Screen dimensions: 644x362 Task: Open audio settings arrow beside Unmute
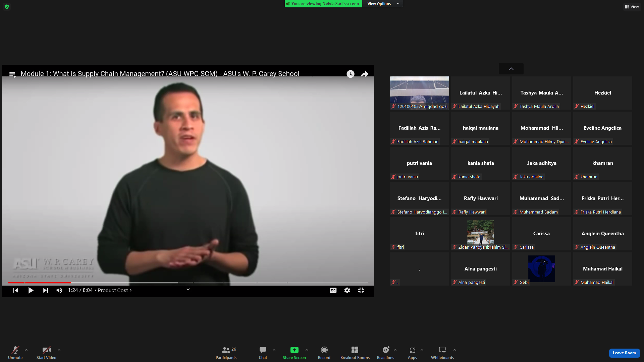26,350
